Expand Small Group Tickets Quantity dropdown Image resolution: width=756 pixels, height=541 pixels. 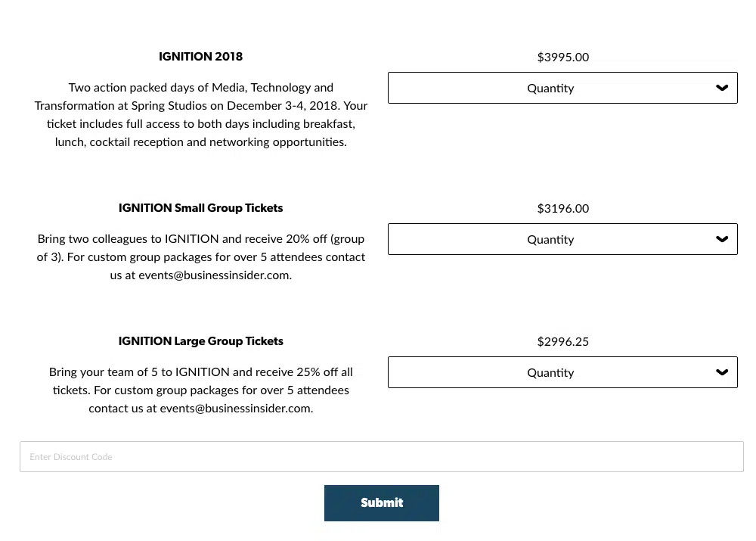562,239
